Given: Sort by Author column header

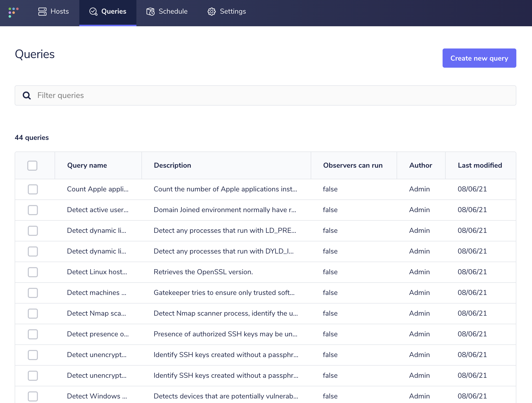Looking at the screenshot, I should click(421, 165).
